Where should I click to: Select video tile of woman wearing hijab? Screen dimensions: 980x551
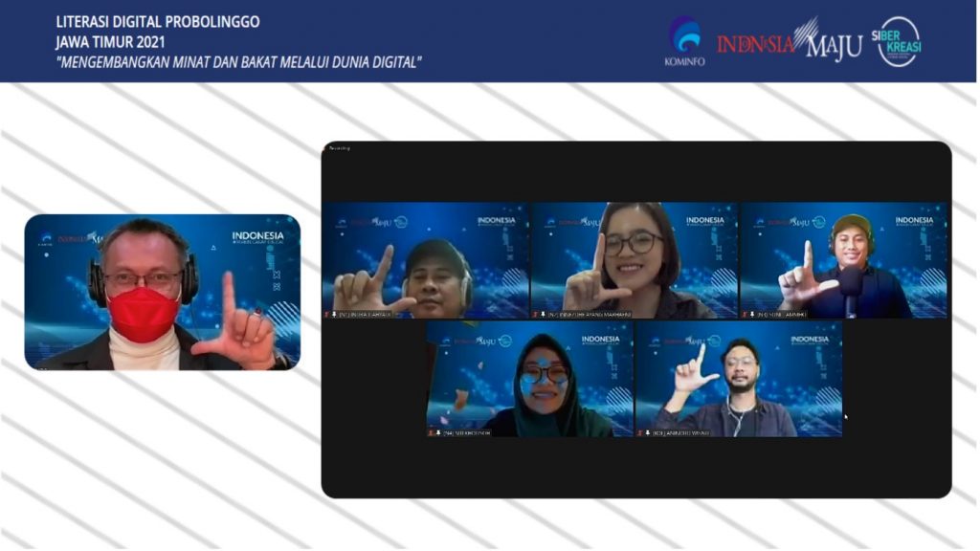click(x=529, y=379)
